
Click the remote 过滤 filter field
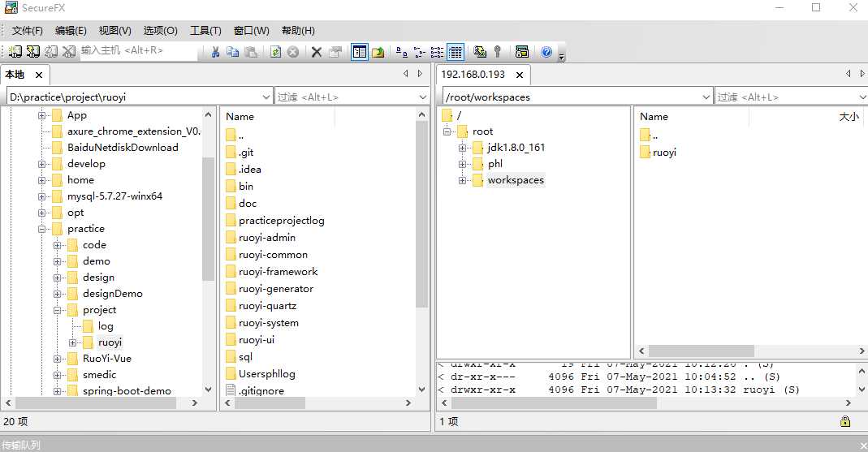786,97
